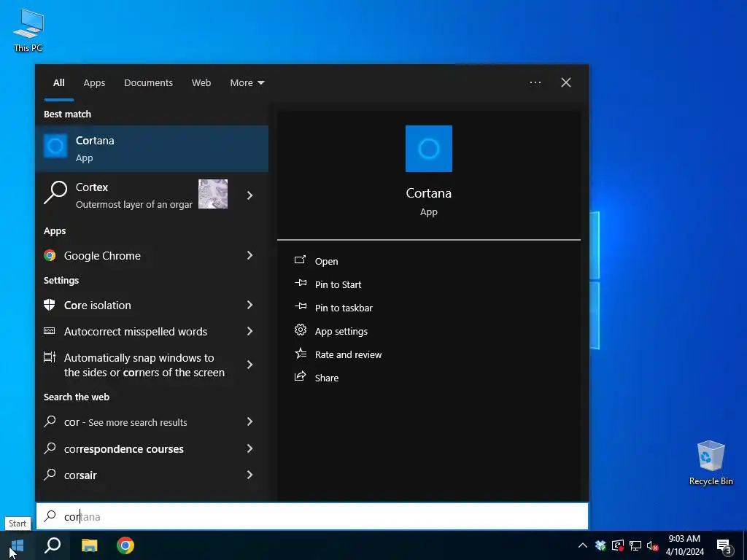Click App settings label
Image resolution: width=747 pixels, height=560 pixels.
tap(341, 331)
